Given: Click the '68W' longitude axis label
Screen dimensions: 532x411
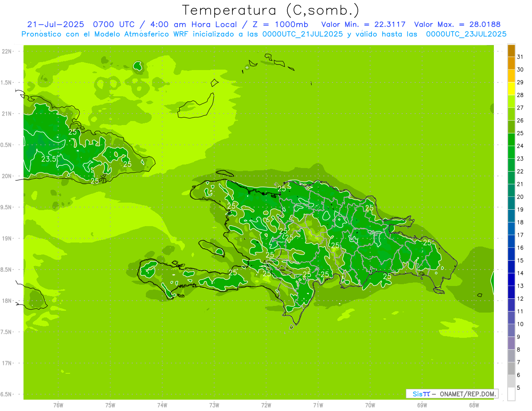Looking at the screenshot, I should click(x=474, y=405).
